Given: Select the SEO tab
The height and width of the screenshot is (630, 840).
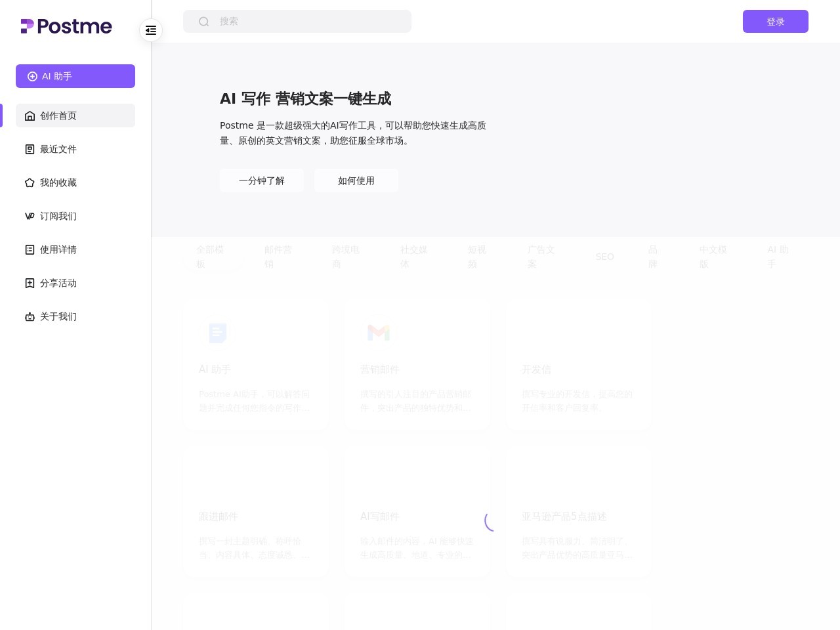Looking at the screenshot, I should coord(605,257).
